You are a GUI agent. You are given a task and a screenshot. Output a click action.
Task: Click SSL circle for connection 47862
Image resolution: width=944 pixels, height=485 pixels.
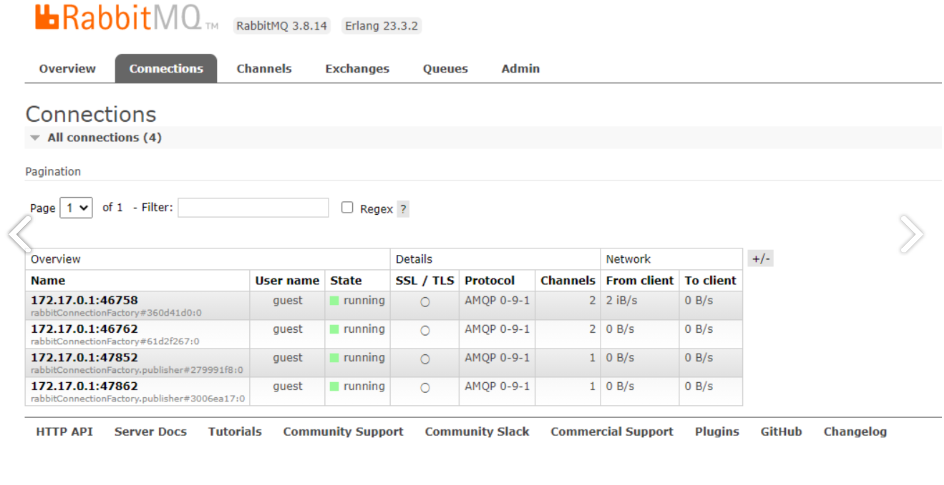pos(425,388)
